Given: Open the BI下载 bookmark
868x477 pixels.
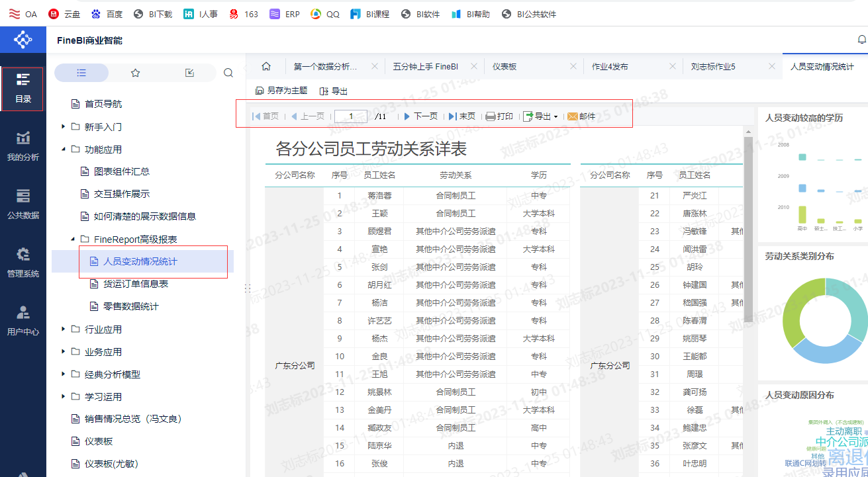Looking at the screenshot, I should point(153,13).
